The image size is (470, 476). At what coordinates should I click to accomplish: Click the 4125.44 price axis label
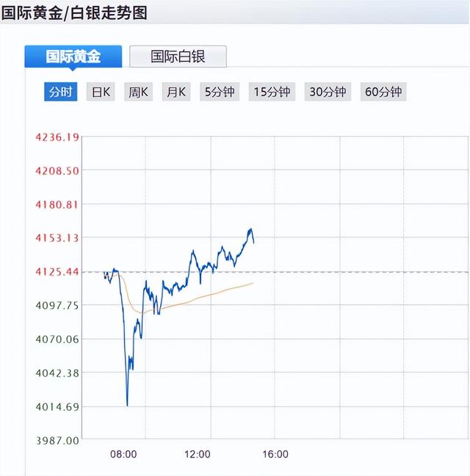[x=57, y=272]
